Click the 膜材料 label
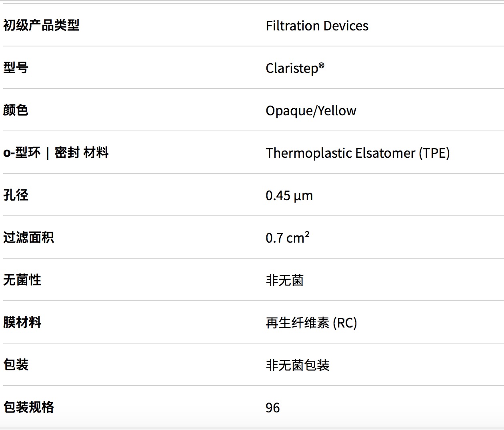This screenshot has height=430, width=504. point(22,322)
